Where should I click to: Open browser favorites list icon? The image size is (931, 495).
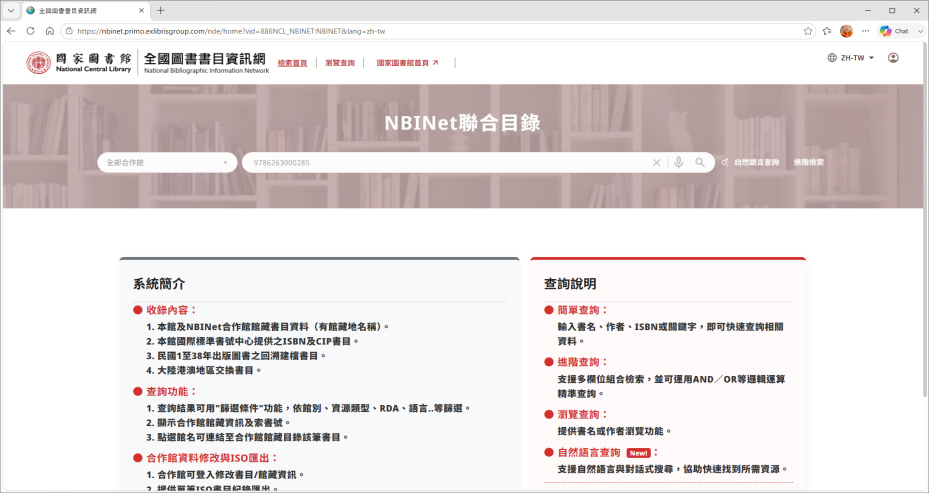[x=827, y=31]
